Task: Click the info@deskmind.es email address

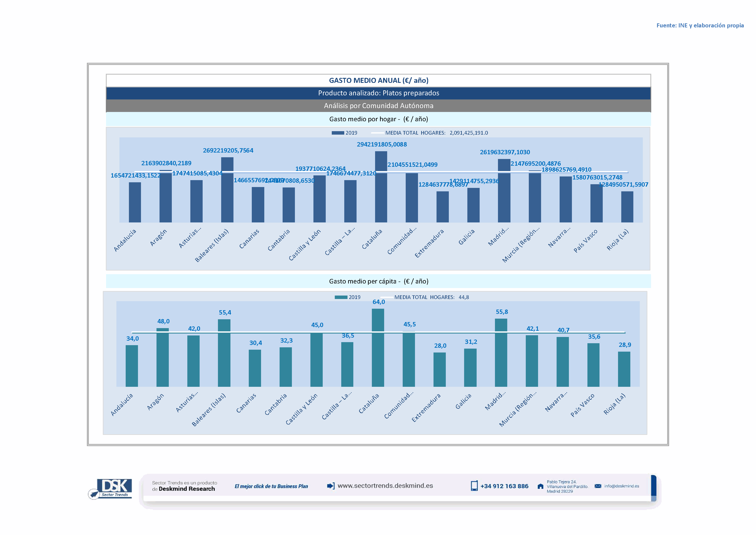Action: click(x=621, y=486)
